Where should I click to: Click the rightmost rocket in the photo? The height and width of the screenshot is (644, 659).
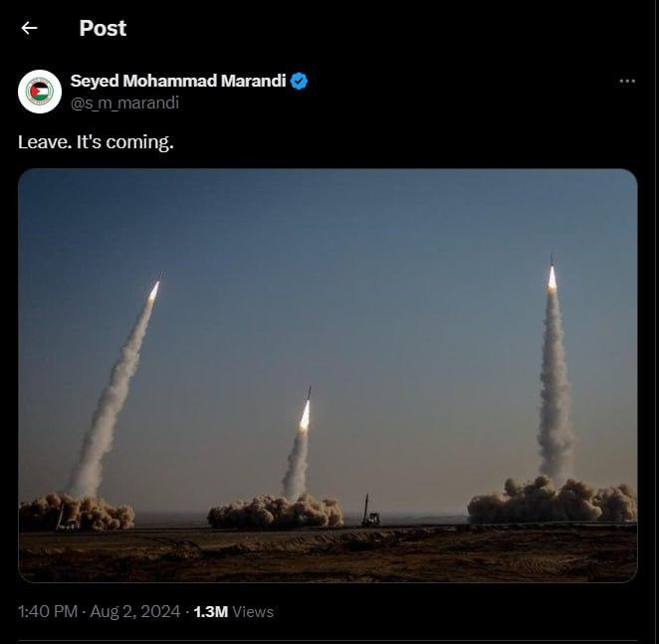tap(551, 274)
